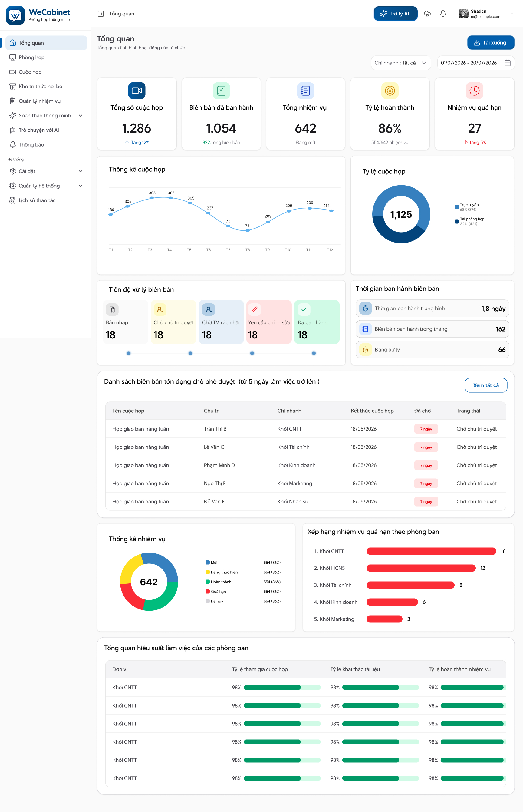This screenshot has width=523, height=812.
Task: Click the 01/07/2026 - 20/07/2026 date range field
Action: (x=475, y=63)
